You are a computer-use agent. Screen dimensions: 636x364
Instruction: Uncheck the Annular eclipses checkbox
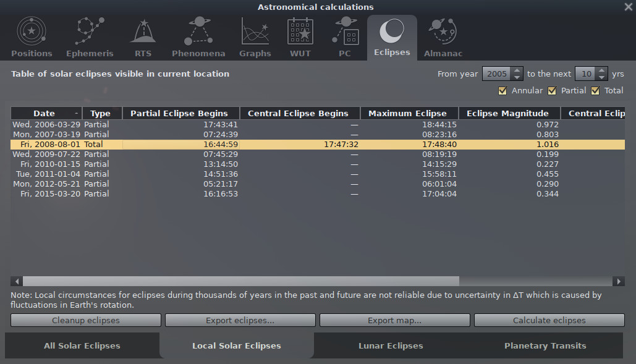(x=503, y=91)
